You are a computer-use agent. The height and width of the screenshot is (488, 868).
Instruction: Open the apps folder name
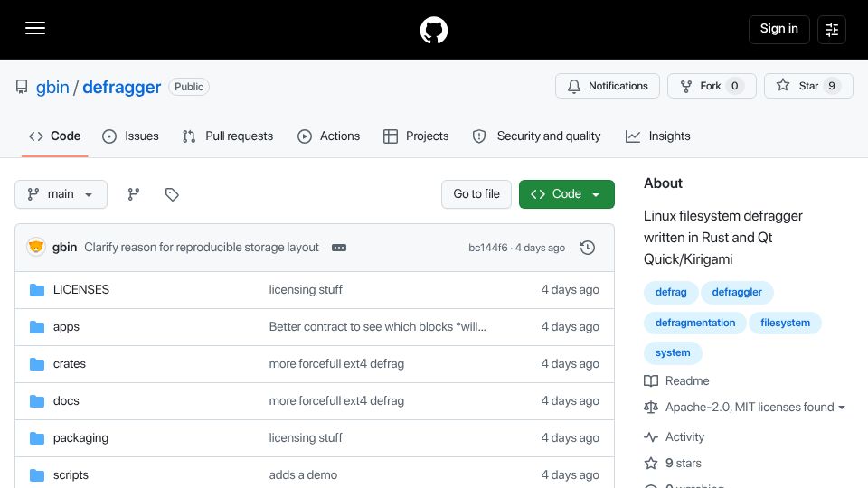[x=66, y=327]
